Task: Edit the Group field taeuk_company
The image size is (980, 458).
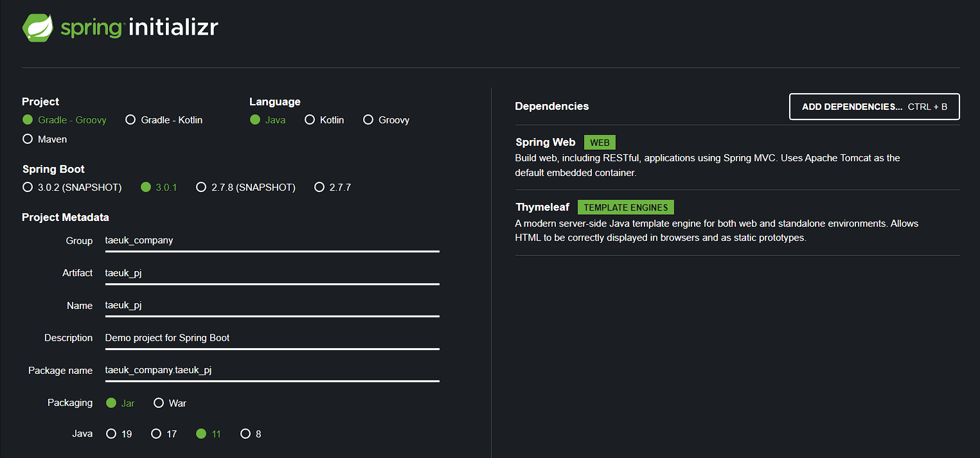Action: click(272, 241)
